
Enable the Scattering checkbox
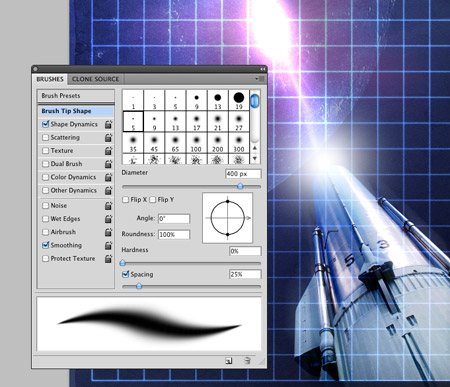coord(45,137)
